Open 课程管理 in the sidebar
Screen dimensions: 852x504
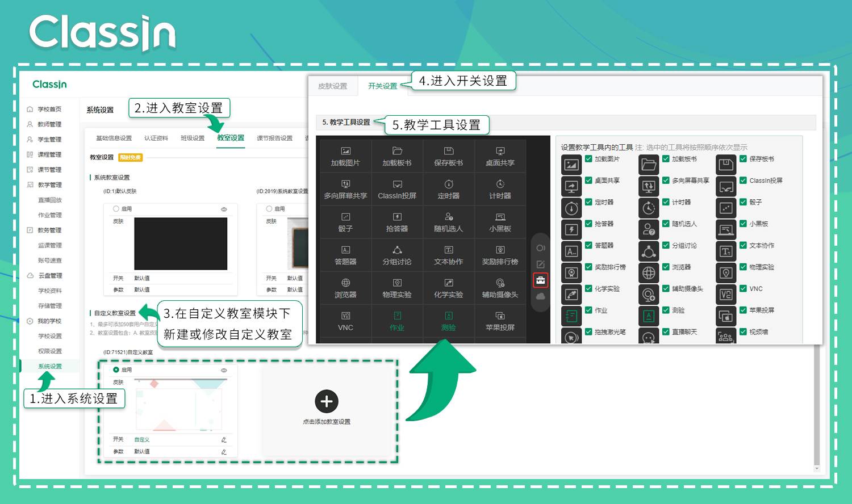49,154
